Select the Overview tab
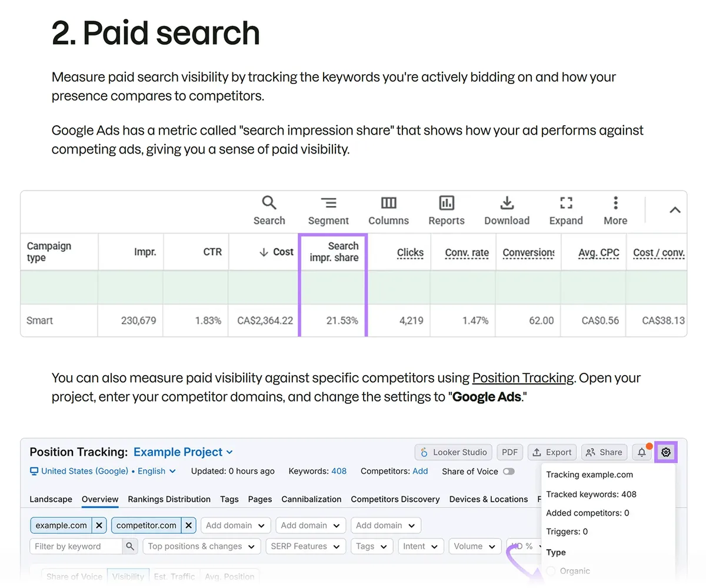The width and height of the screenshot is (706, 588). click(100, 499)
